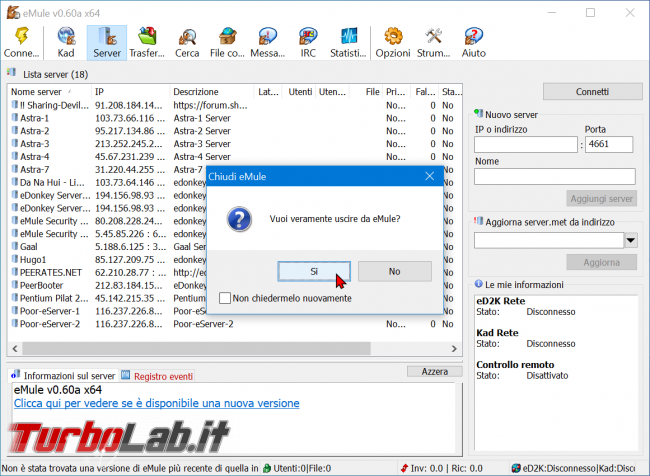Select the Astra-3 server row
Image resolution: width=650 pixels, height=476 pixels.
235,143
